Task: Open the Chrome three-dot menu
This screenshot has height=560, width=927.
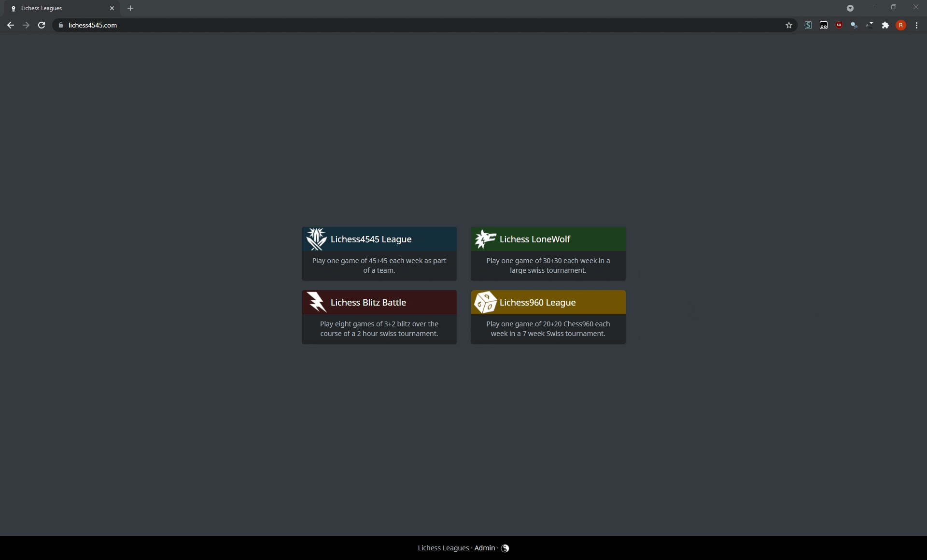Action: click(916, 25)
